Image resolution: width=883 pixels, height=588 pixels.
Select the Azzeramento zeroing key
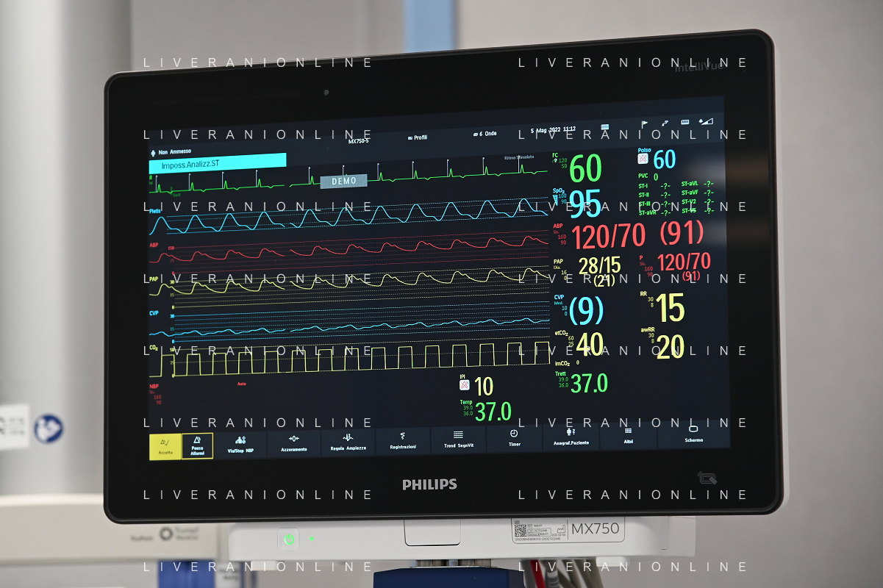(x=293, y=442)
